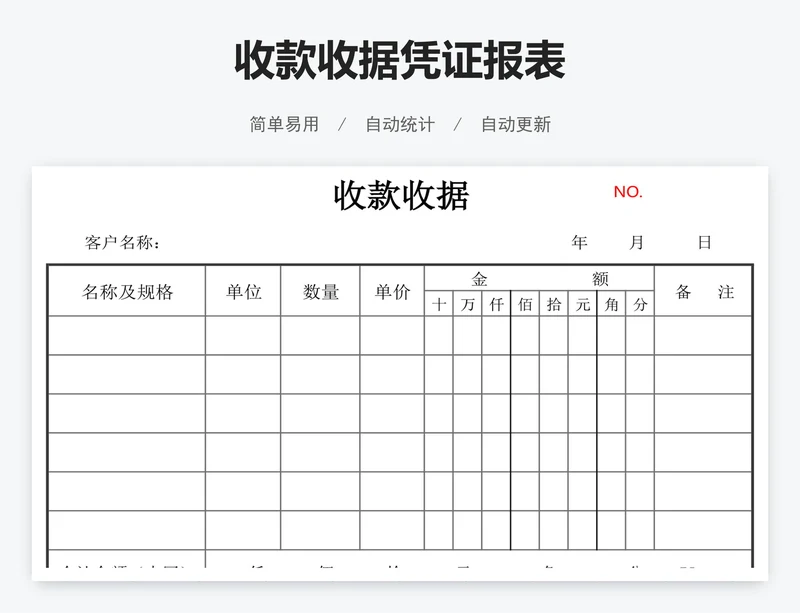Click the 佰 amount sub-column header
The image size is (800, 613).
[525, 305]
